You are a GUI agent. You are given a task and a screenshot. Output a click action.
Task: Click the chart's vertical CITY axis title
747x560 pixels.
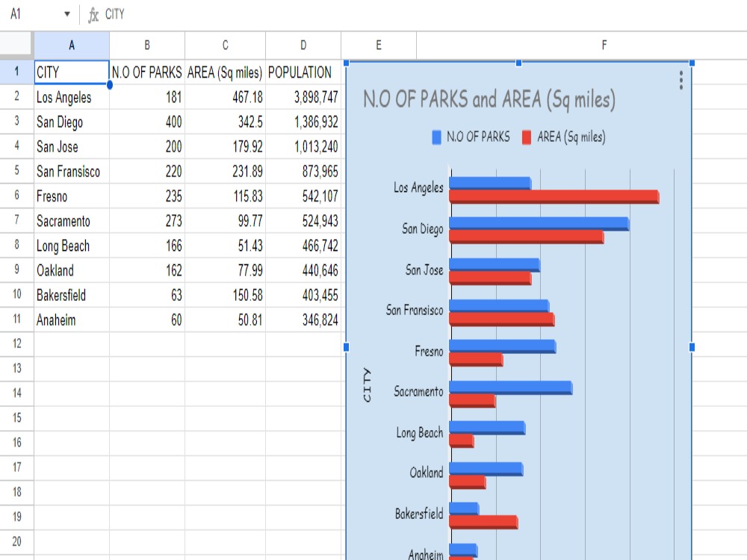(366, 385)
